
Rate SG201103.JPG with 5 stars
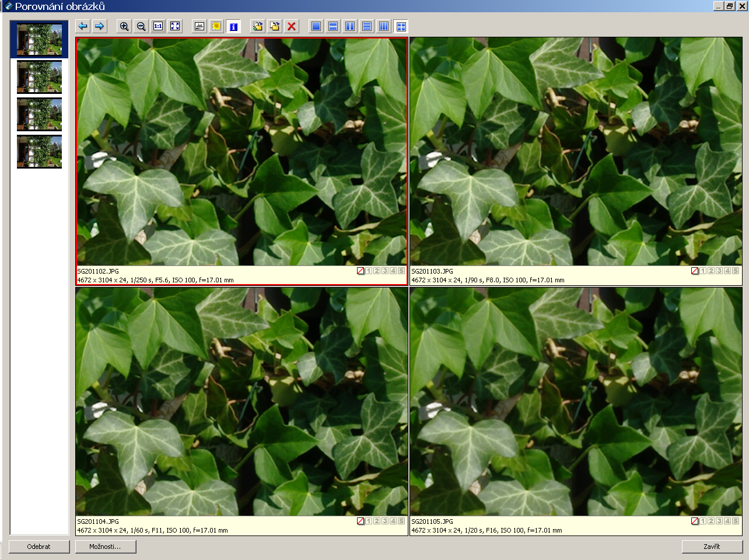click(736, 271)
